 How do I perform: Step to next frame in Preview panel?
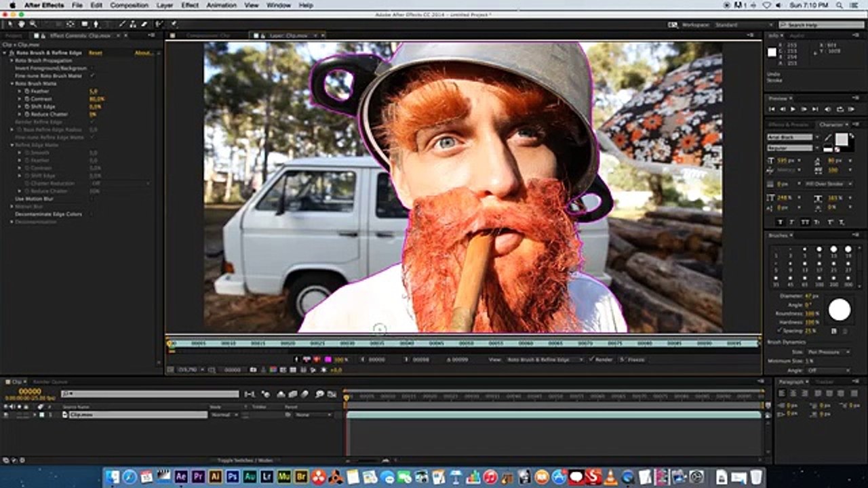click(x=804, y=109)
